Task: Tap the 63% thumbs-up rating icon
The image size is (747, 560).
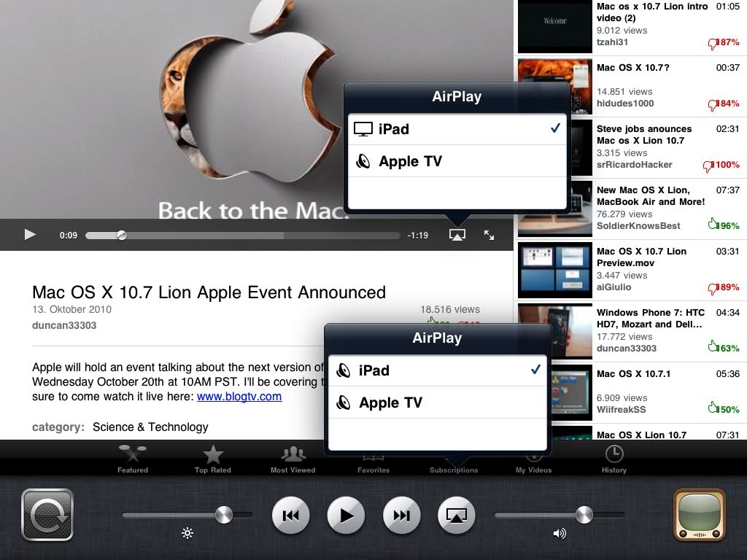Action: click(x=713, y=346)
